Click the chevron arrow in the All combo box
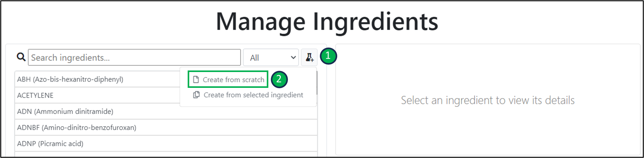 point(293,57)
